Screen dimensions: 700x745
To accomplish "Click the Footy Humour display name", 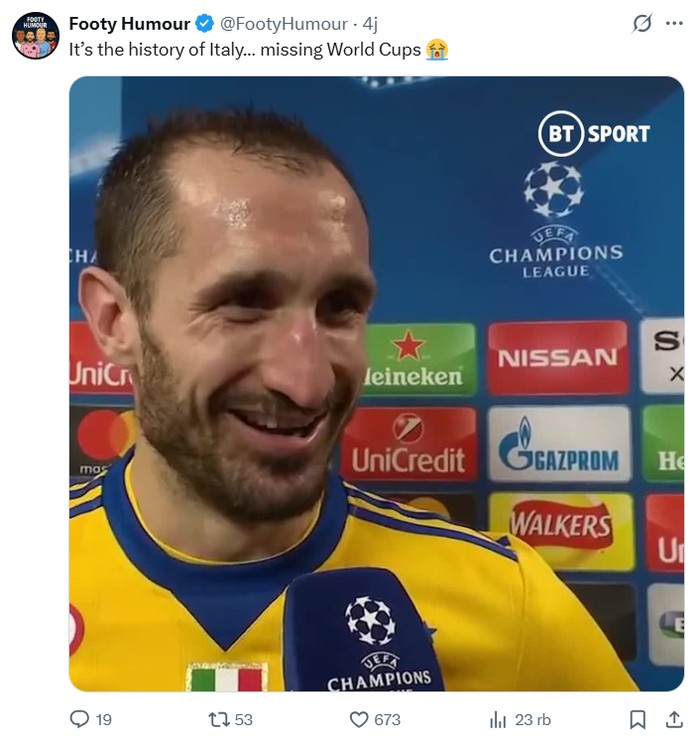I will click(x=129, y=23).
